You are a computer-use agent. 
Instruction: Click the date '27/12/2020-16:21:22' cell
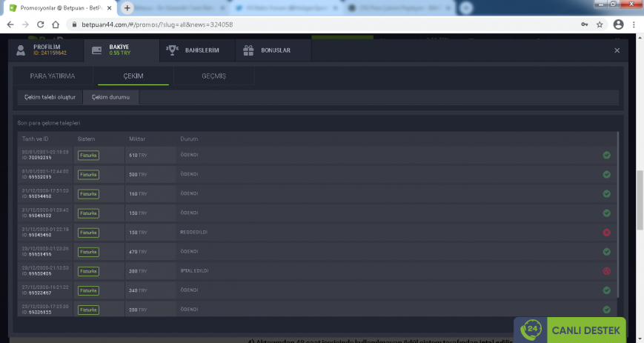coord(45,287)
